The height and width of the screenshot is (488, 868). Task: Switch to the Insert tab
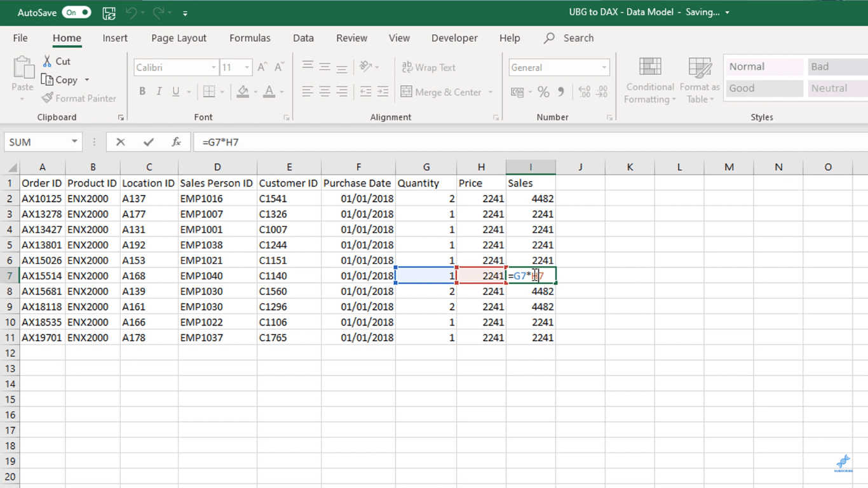click(115, 38)
